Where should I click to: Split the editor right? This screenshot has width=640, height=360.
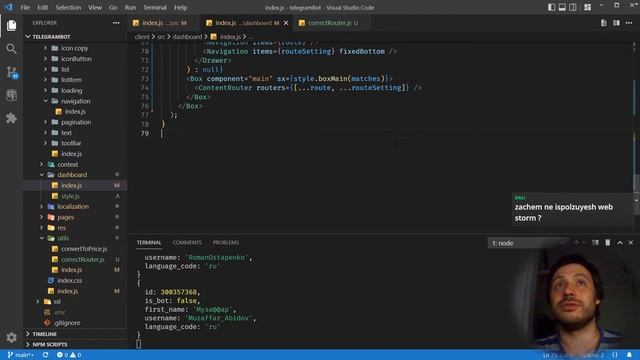click(x=616, y=23)
